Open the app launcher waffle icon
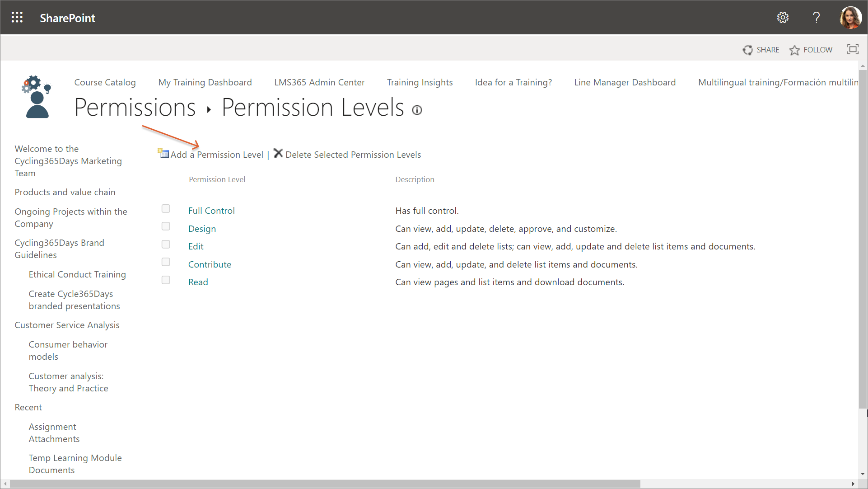Screen dimensions: 868x489 click(17, 18)
